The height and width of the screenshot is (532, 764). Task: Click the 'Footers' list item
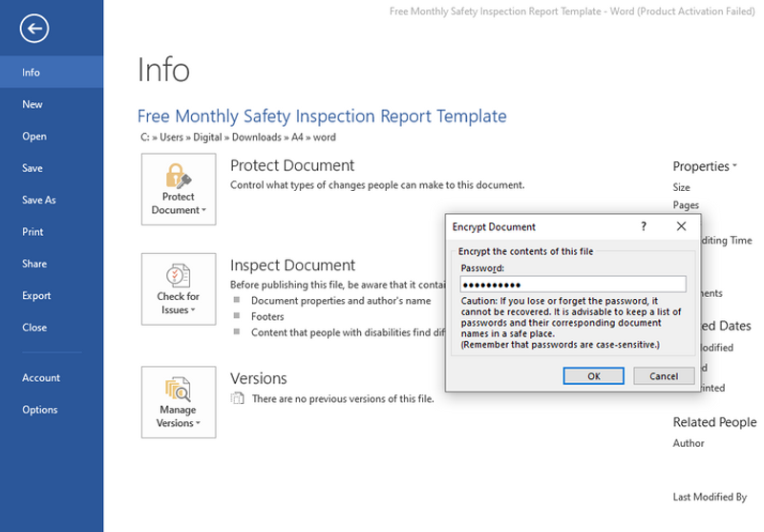267,317
